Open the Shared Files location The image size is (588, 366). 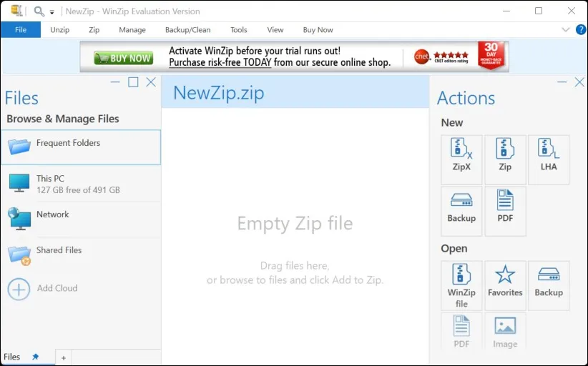(81, 254)
